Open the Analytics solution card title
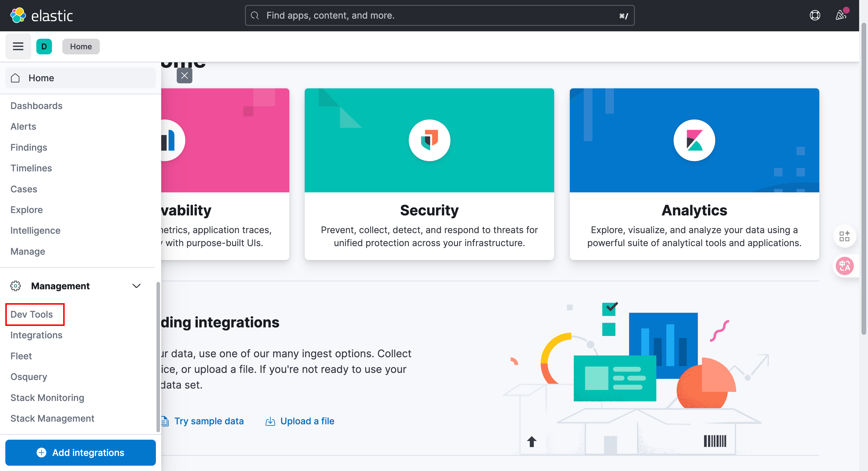This screenshot has width=868, height=471. 694,210
